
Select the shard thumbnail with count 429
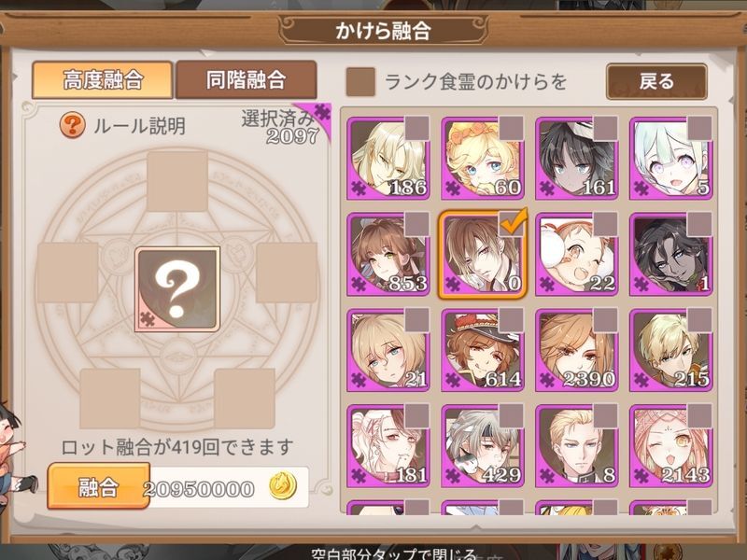click(x=483, y=446)
